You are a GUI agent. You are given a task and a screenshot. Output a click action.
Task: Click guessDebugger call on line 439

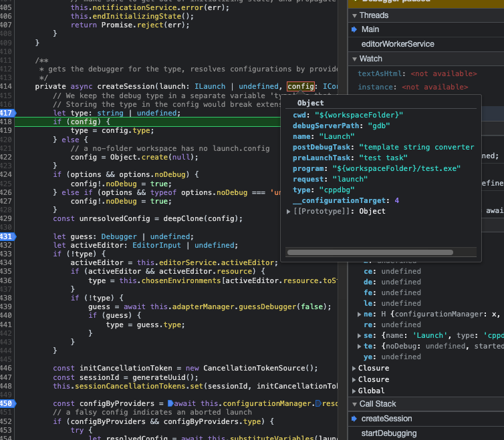[x=267, y=306]
